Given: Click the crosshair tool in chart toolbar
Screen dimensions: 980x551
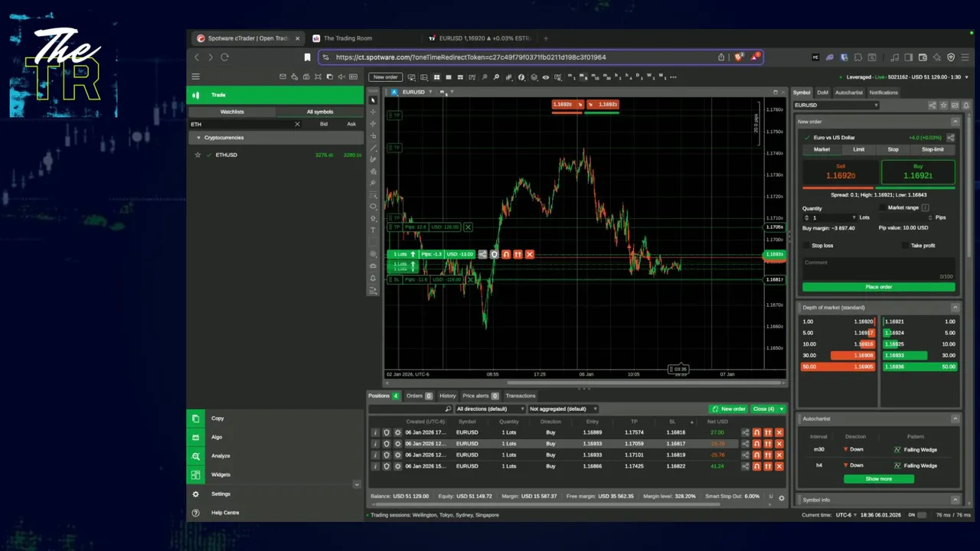Looking at the screenshot, I should click(x=374, y=112).
